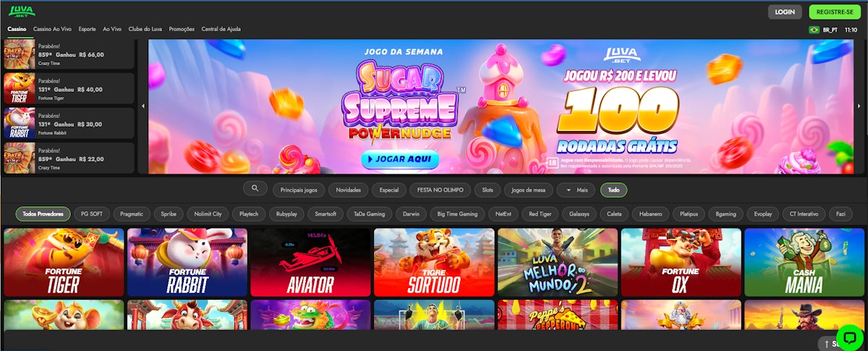The height and width of the screenshot is (351, 868).
Task: Filter by PG SOFT provider
Action: [x=92, y=214]
